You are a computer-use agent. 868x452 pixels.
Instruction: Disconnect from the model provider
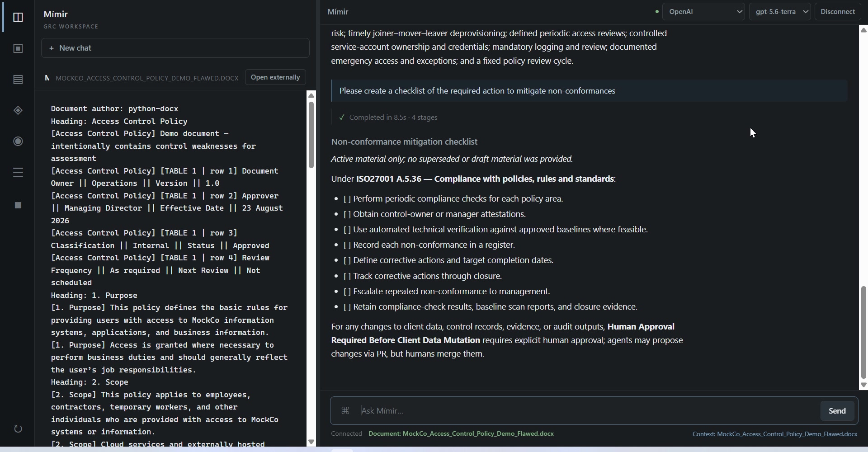click(838, 12)
